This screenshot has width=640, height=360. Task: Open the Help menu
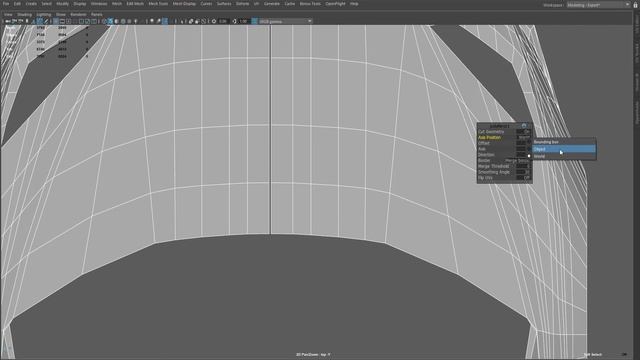tap(354, 4)
